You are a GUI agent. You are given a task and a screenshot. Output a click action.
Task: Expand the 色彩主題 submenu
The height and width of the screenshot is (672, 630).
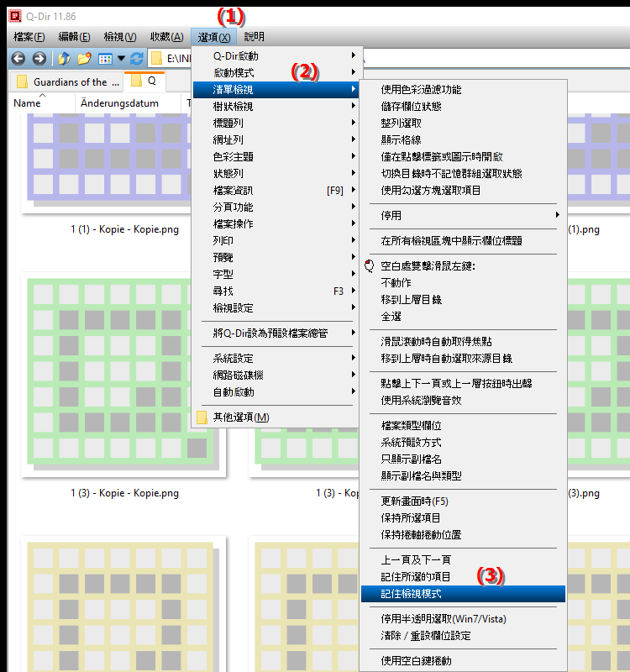(x=276, y=156)
